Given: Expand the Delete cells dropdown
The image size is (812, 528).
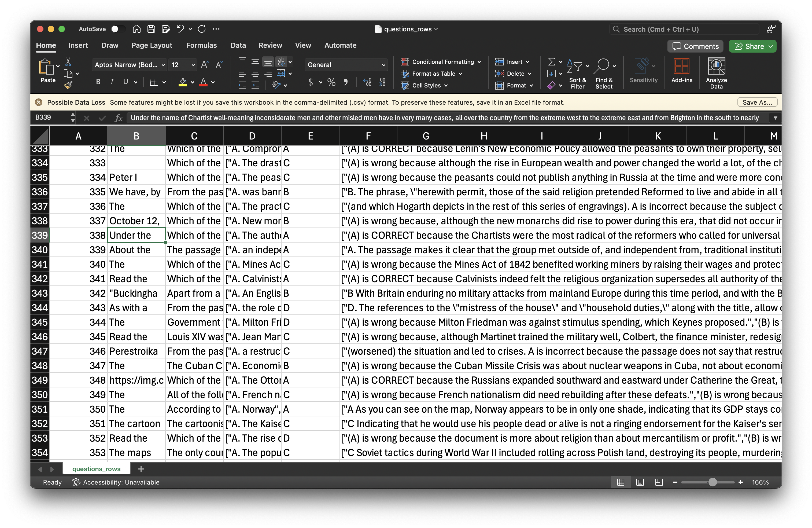Looking at the screenshot, I should pyautogui.click(x=530, y=74).
